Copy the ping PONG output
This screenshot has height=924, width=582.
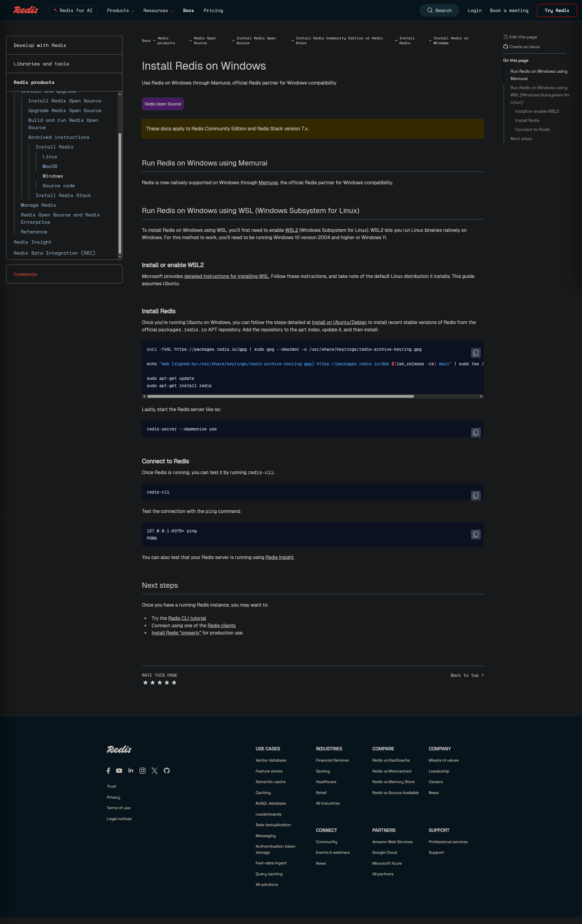pos(476,534)
